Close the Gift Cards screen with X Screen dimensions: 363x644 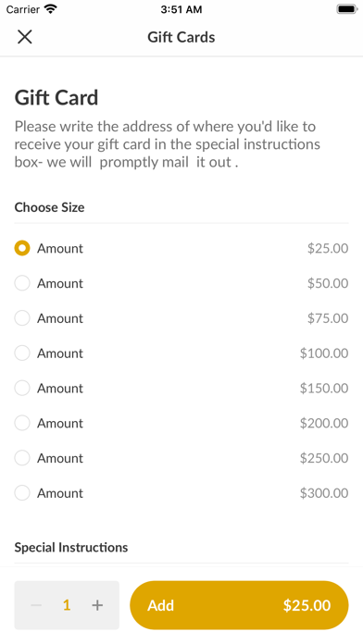[25, 37]
